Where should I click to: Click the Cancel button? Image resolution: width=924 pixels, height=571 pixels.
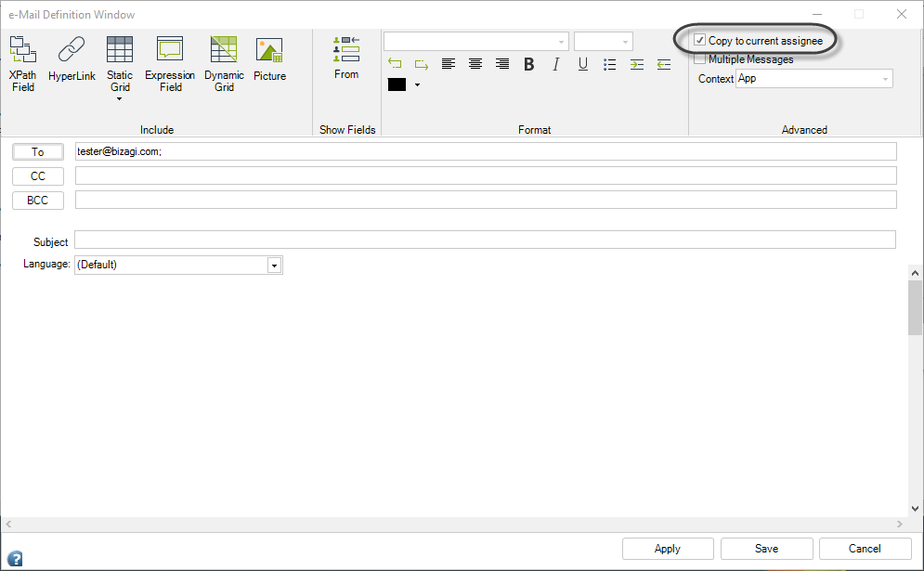tap(865, 549)
